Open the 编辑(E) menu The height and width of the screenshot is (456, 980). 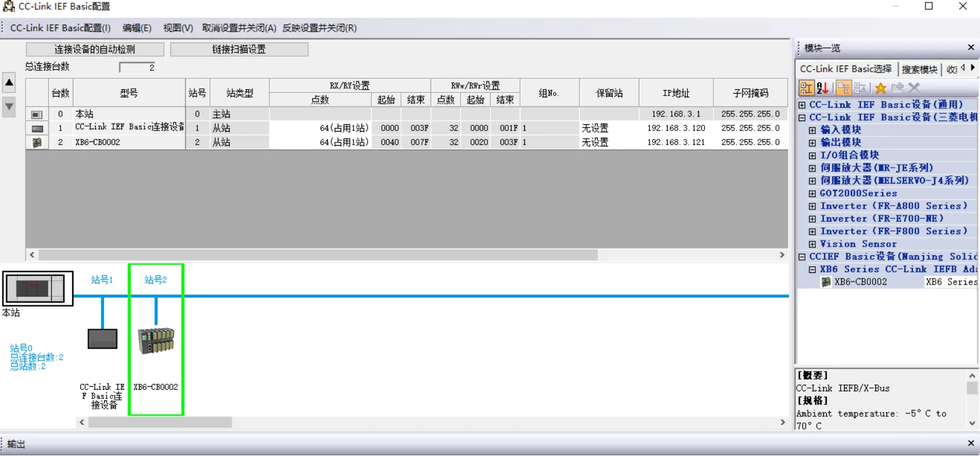coord(137,28)
